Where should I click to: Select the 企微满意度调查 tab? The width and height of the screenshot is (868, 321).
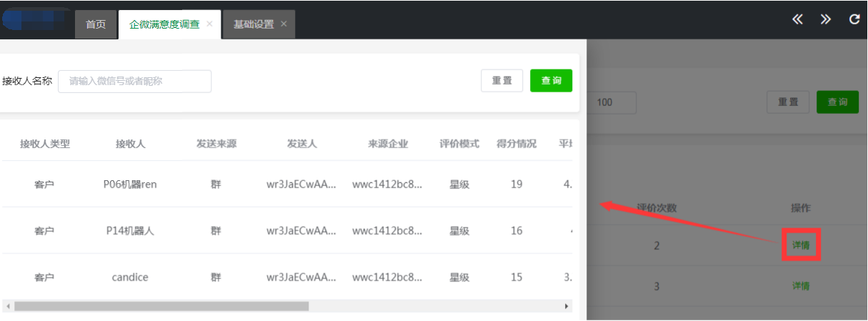164,24
